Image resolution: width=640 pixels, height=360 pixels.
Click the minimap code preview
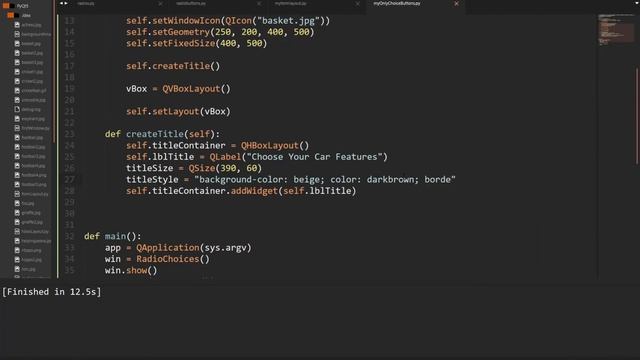point(616,30)
